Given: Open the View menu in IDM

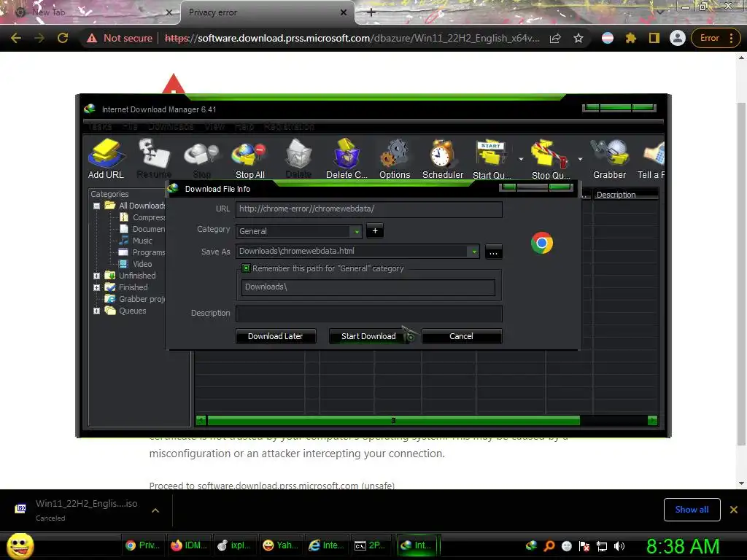Looking at the screenshot, I should [x=214, y=126].
